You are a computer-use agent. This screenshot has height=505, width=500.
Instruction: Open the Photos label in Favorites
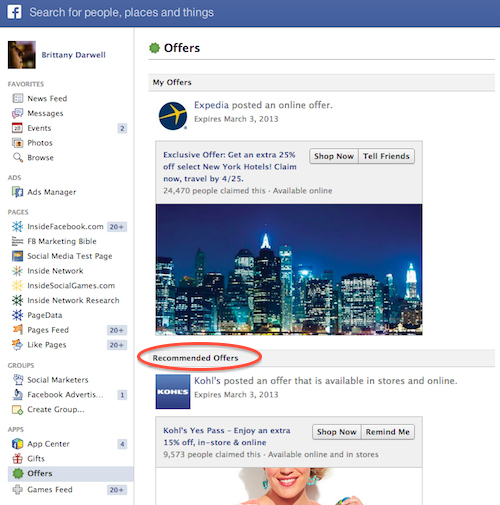pos(40,143)
